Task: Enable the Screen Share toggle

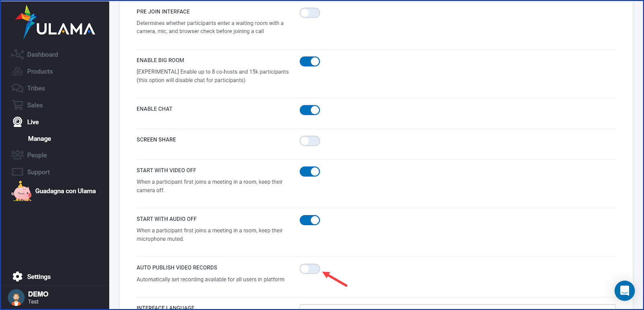Action: pyautogui.click(x=310, y=141)
